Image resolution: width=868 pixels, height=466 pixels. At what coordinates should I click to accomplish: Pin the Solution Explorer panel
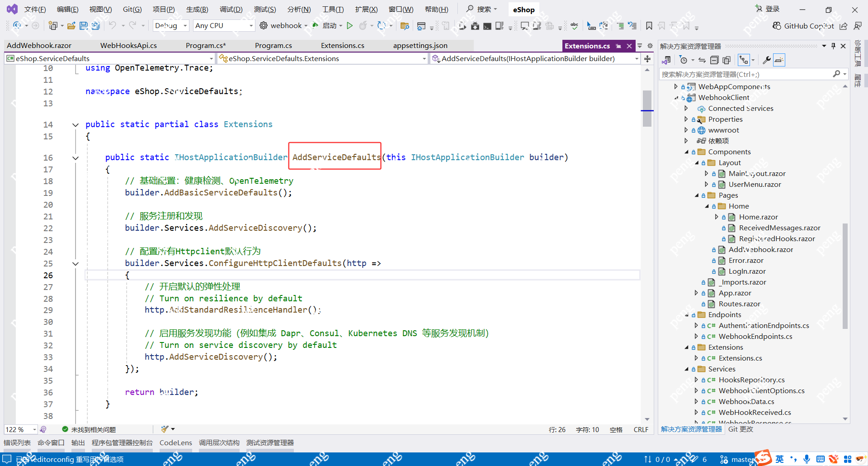coord(833,46)
